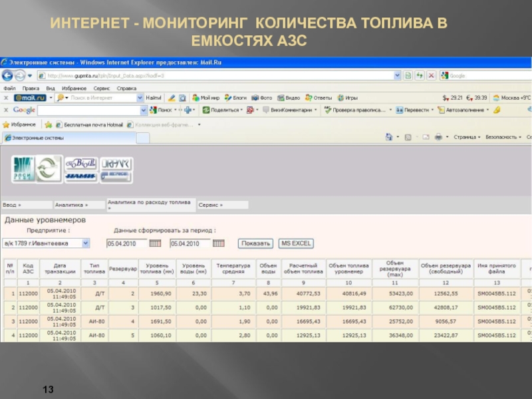Open the Сервис menu in menu bar
The height and width of the screenshot is (399, 532).
[x=102, y=88]
